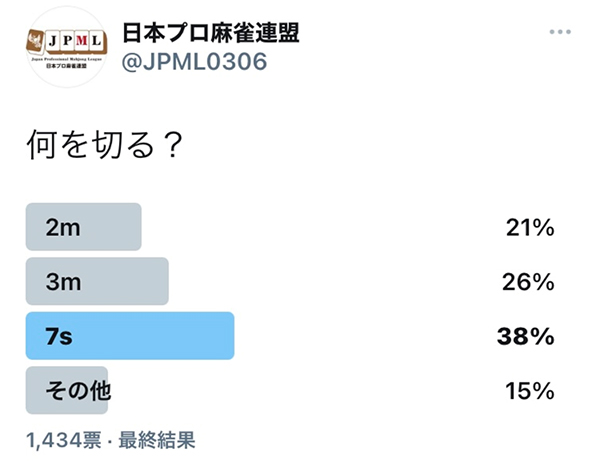
Task: Select the 2m poll result bar
Action: pyautogui.click(x=83, y=227)
